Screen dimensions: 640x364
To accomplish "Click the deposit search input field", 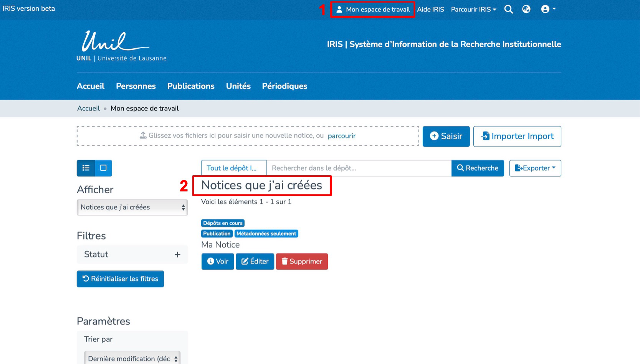I will pyautogui.click(x=359, y=168).
